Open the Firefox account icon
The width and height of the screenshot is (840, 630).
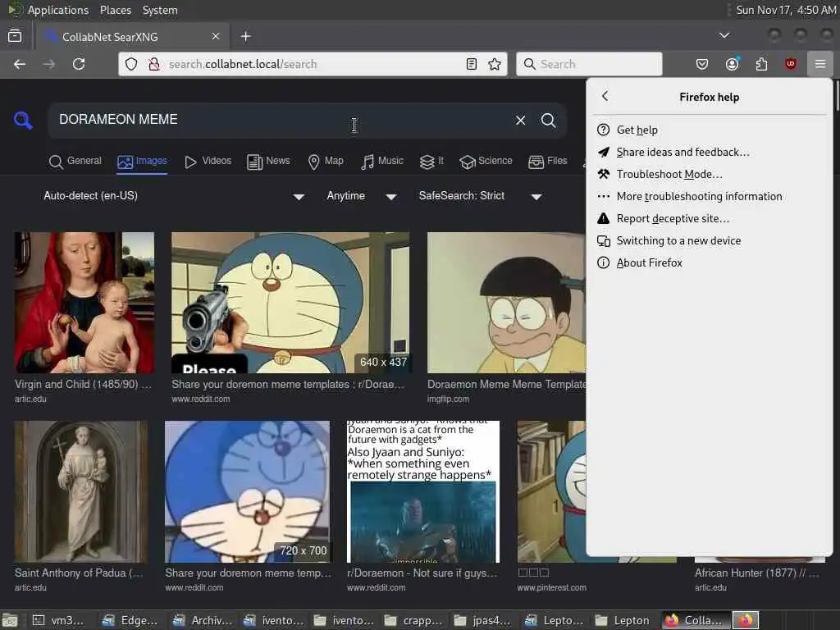click(732, 64)
